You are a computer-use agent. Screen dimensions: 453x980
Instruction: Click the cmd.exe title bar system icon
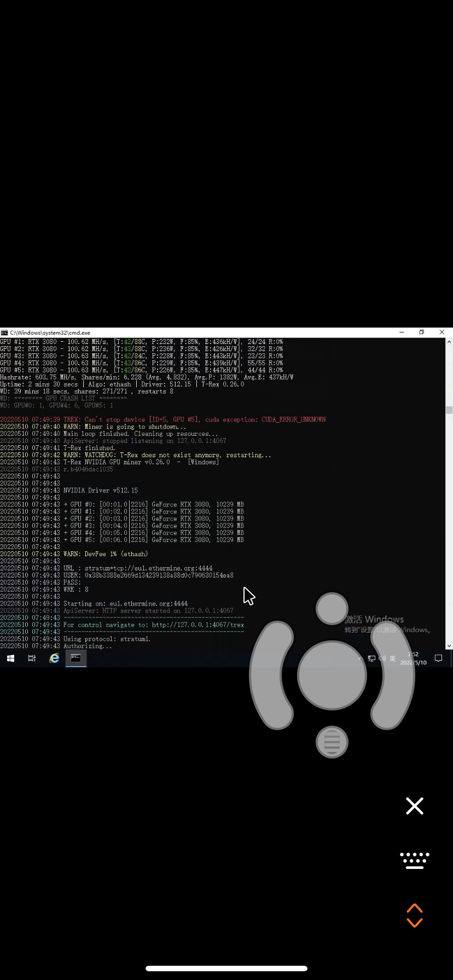(x=4, y=332)
